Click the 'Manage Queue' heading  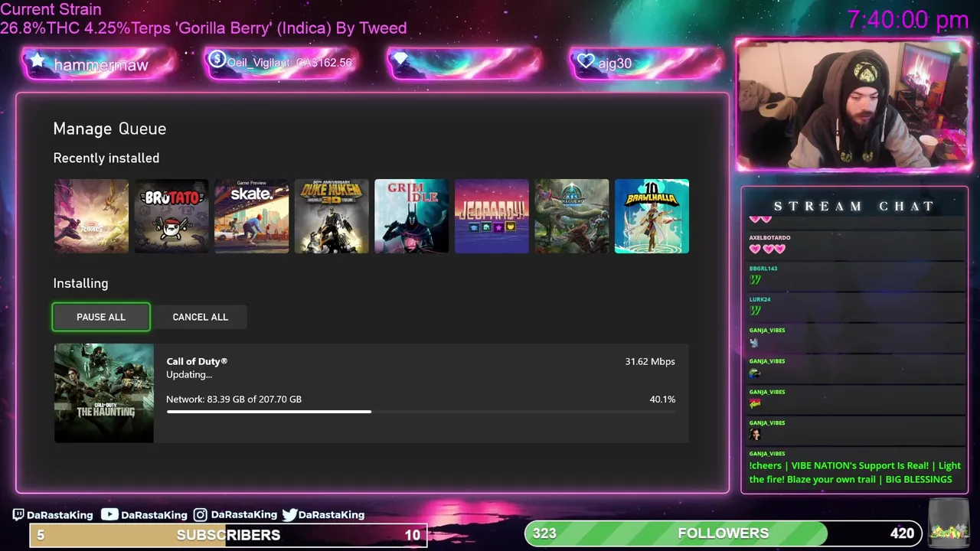click(109, 129)
